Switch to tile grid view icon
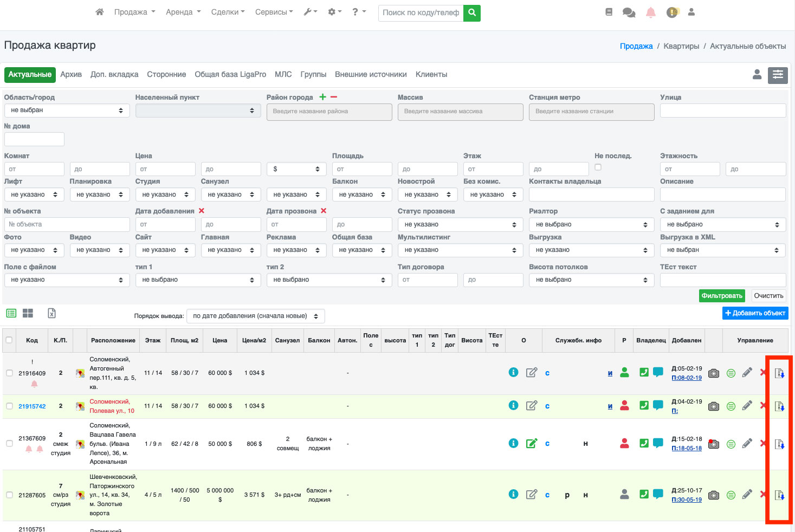This screenshot has width=795, height=532. [28, 313]
